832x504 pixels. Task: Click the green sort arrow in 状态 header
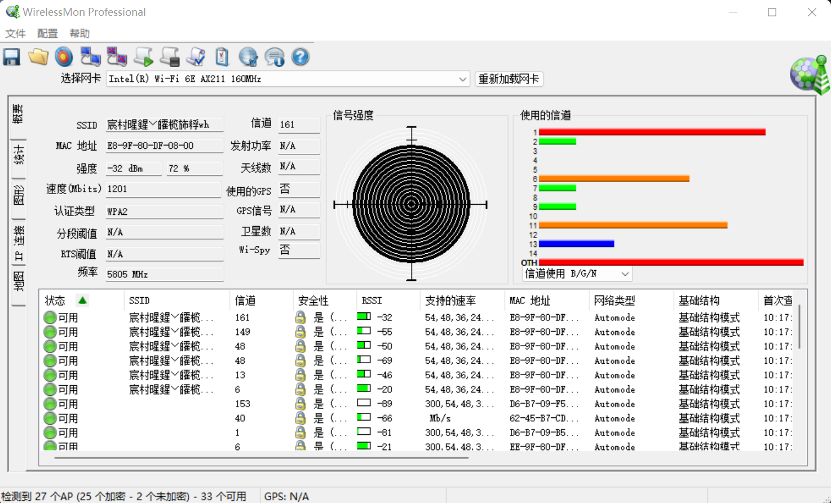pos(82,300)
